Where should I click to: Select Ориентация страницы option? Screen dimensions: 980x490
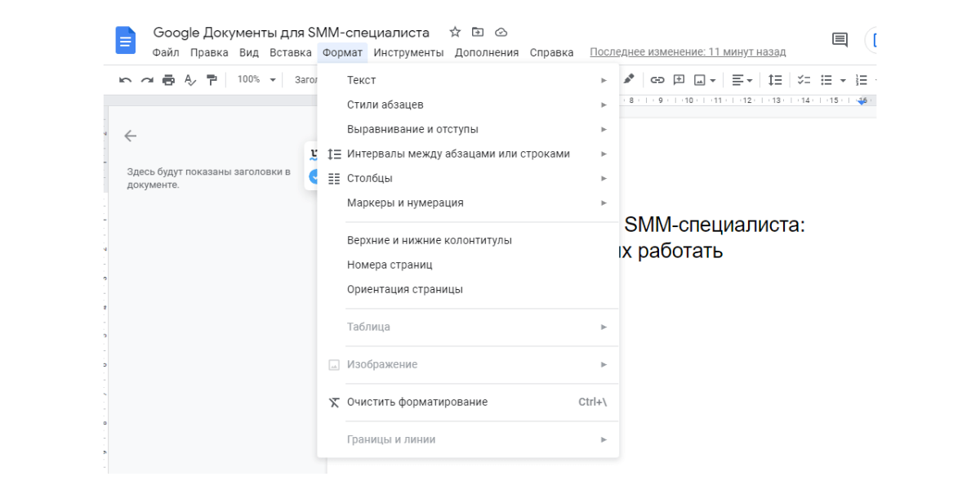tap(404, 289)
